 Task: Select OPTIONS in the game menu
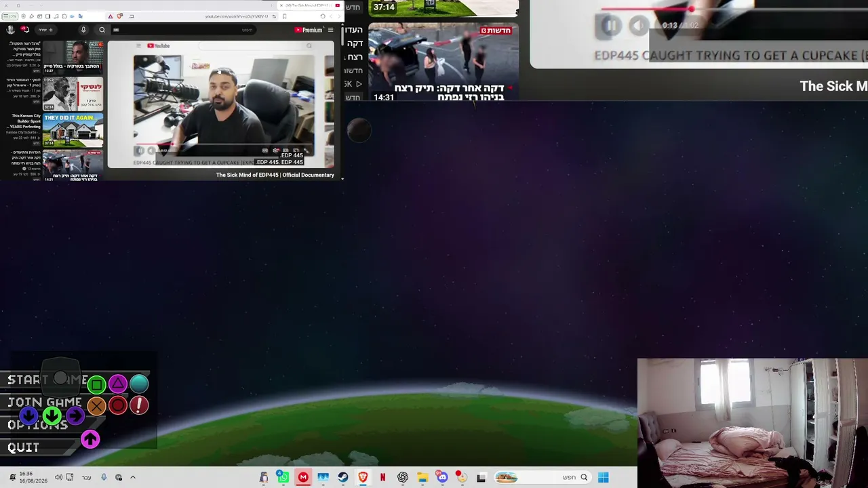coord(38,425)
